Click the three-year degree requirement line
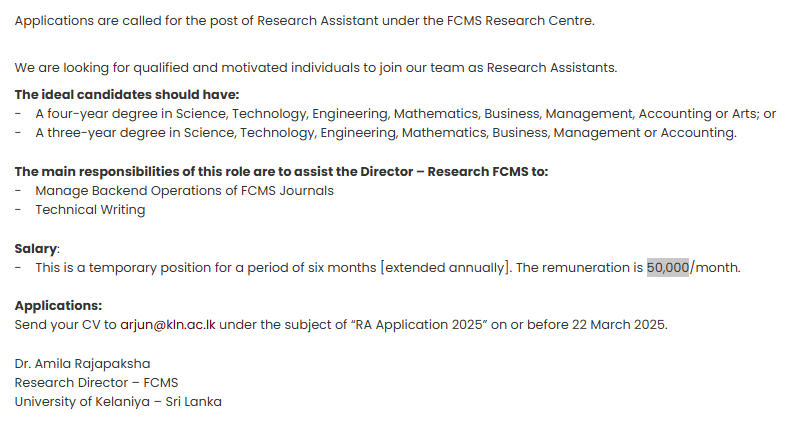The height and width of the screenshot is (426, 799). point(385,132)
